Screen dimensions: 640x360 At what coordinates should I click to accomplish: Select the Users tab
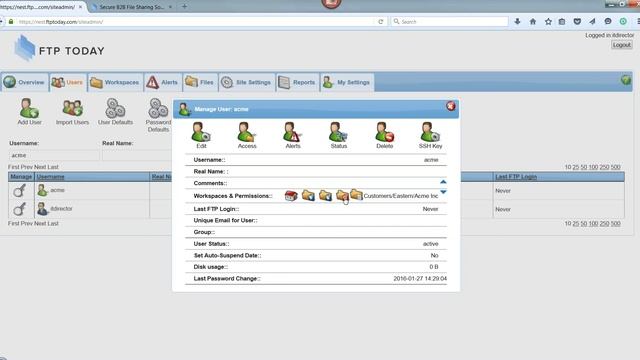(x=68, y=82)
